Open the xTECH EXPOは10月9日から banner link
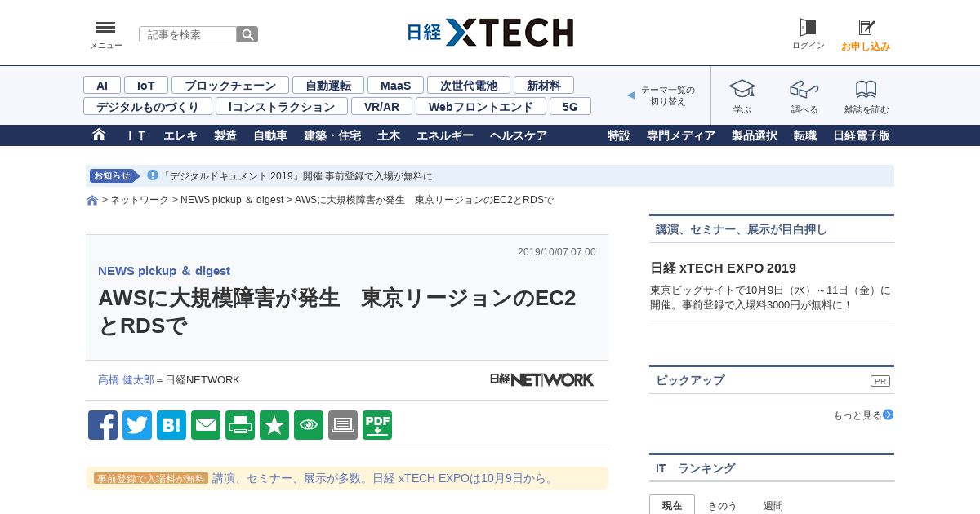 [384, 478]
